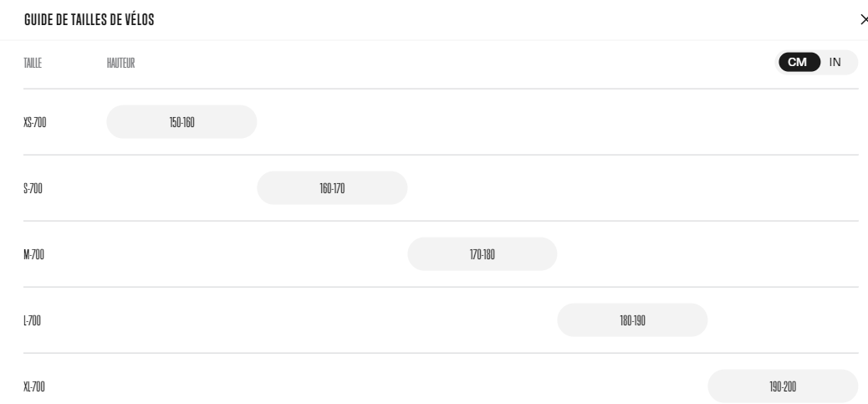Select the L-700 size row label
The height and width of the screenshot is (404, 868).
pos(32,320)
